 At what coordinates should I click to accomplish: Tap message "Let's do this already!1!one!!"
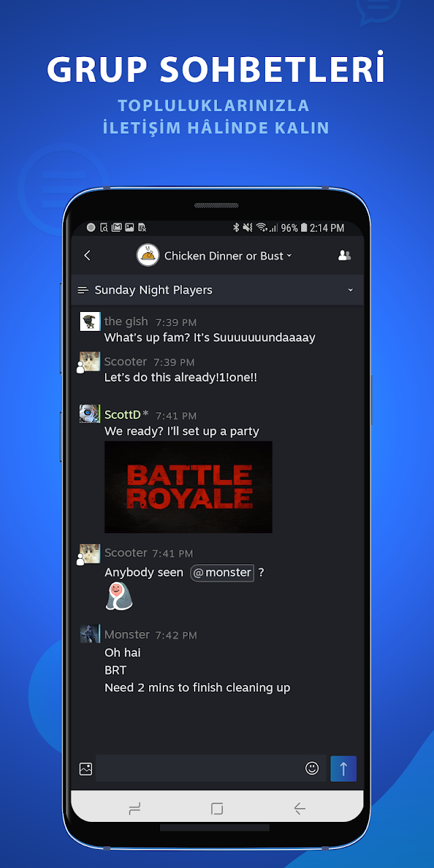coord(180,377)
